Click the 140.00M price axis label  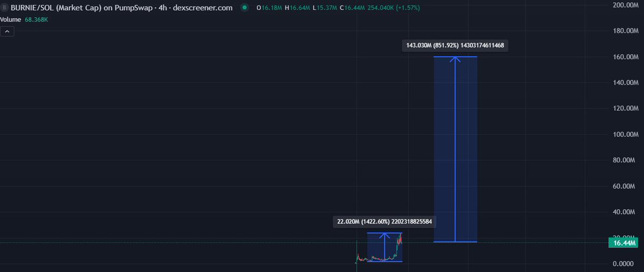625,83
